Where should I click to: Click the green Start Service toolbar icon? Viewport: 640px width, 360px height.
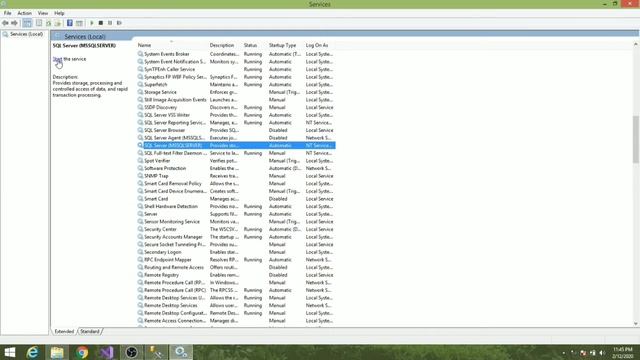click(x=92, y=23)
